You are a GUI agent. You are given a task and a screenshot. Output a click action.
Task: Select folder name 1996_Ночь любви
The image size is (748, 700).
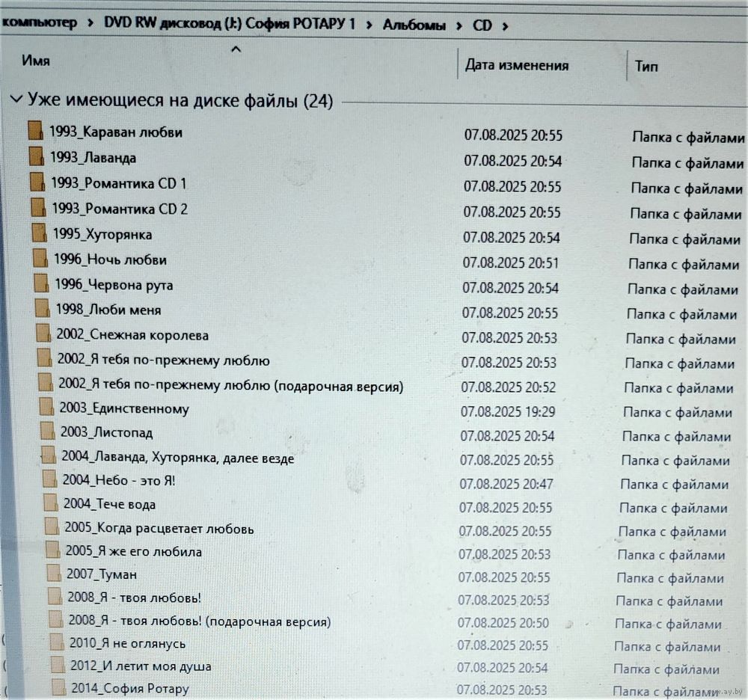[110, 260]
